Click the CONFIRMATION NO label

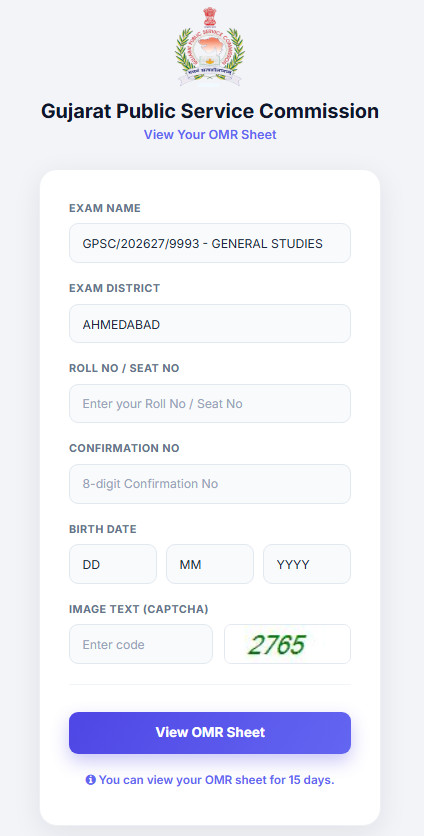pyautogui.click(x=124, y=448)
